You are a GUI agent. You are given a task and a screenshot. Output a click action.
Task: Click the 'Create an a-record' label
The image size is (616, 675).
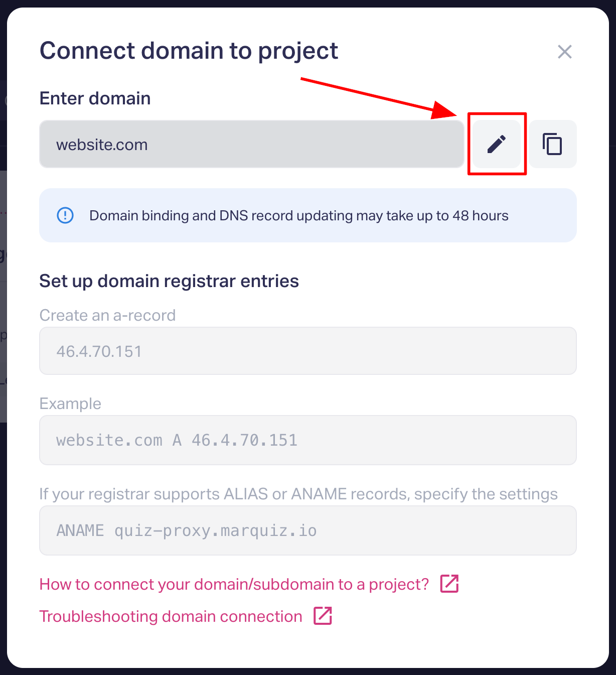[x=107, y=315]
